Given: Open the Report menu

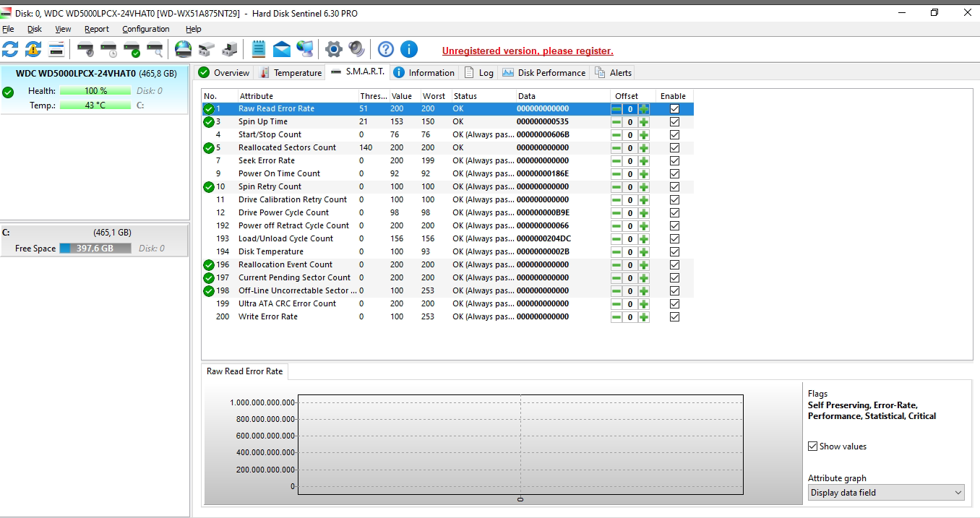Looking at the screenshot, I should point(96,29).
